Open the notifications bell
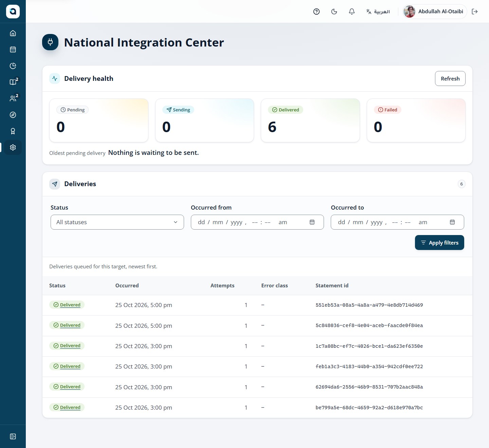 click(352, 12)
